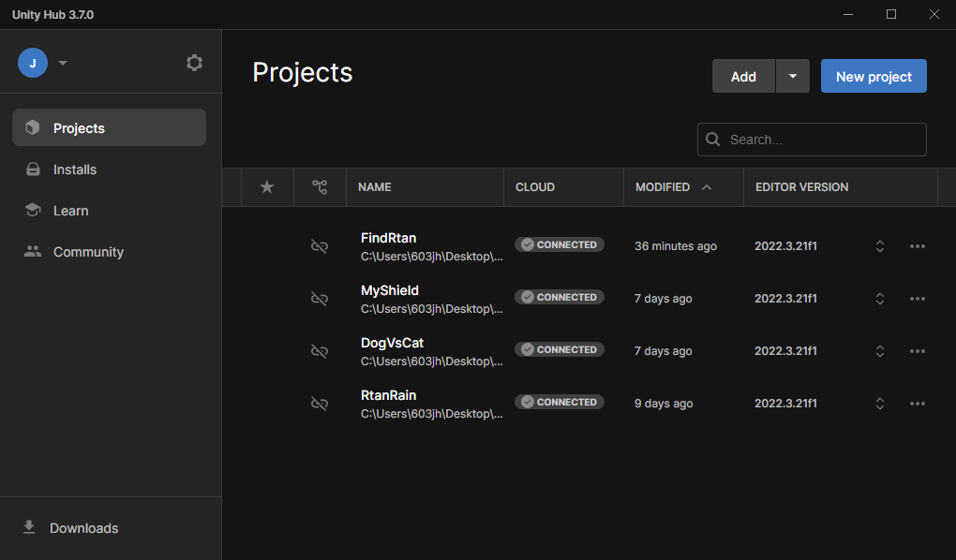
Task: Click RtanRain unlinked source control icon
Action: coord(320,404)
